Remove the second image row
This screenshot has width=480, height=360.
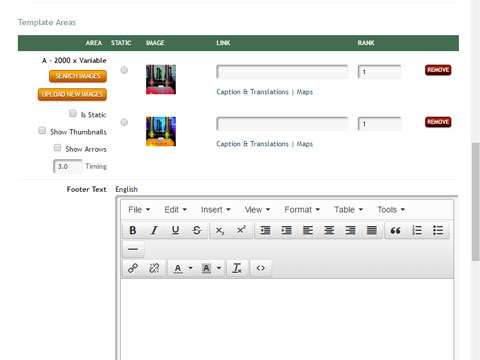click(438, 122)
